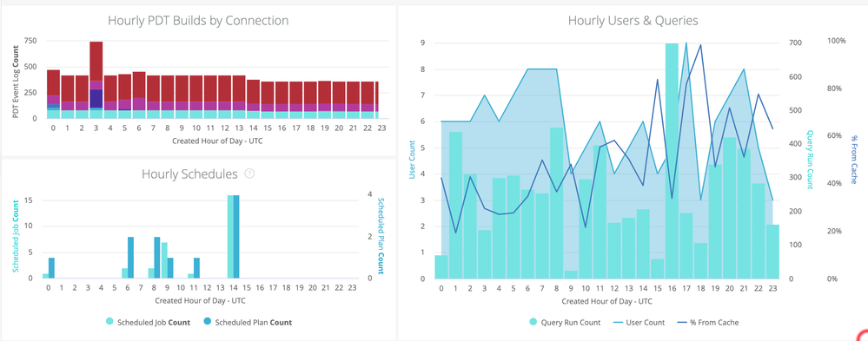Click the User Count axis label

coord(412,161)
